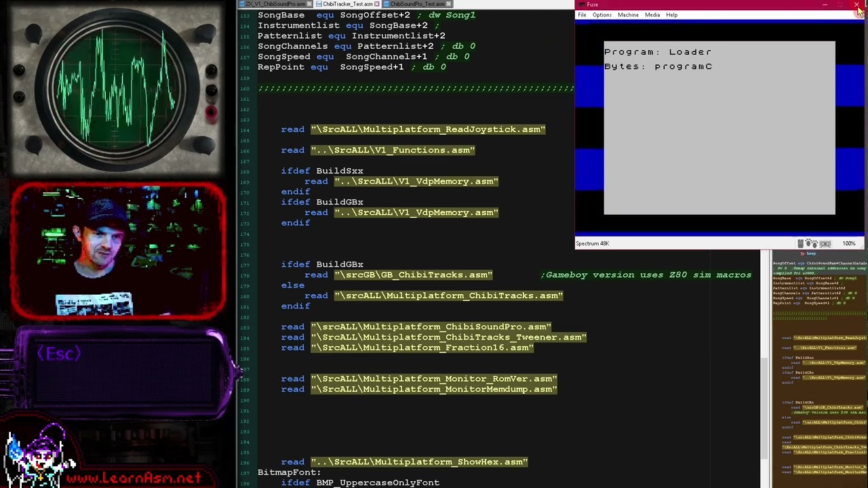
Task: Click the mouse capture icon in Fuse status bar
Action: tap(800, 243)
